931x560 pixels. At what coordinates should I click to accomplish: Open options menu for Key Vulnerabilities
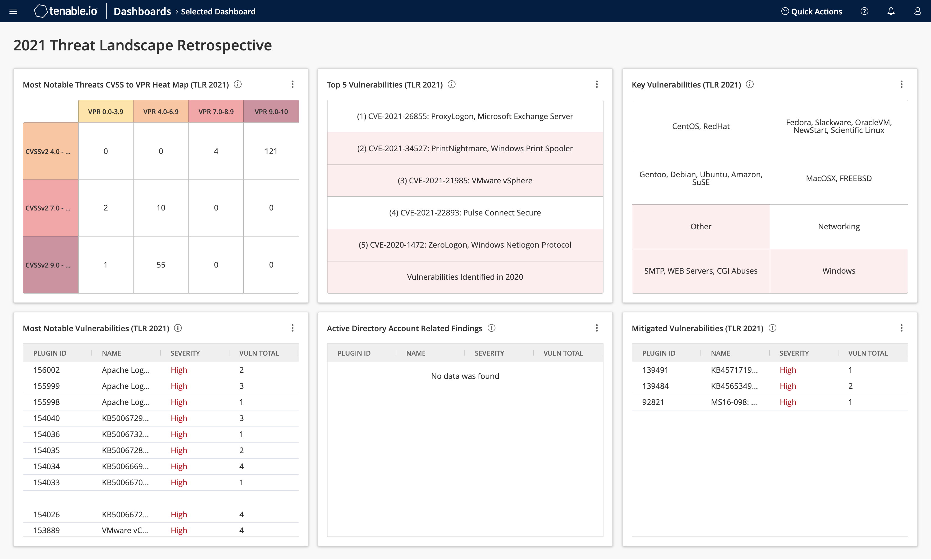coord(902,84)
